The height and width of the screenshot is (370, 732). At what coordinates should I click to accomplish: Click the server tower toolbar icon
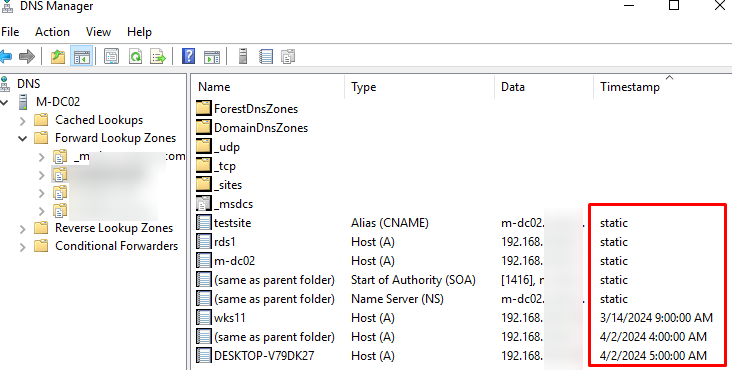tap(243, 57)
